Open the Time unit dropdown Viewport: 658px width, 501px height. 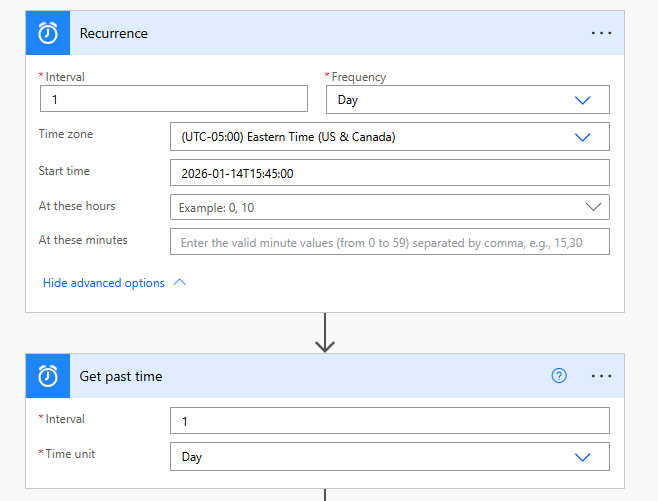pyautogui.click(x=389, y=457)
